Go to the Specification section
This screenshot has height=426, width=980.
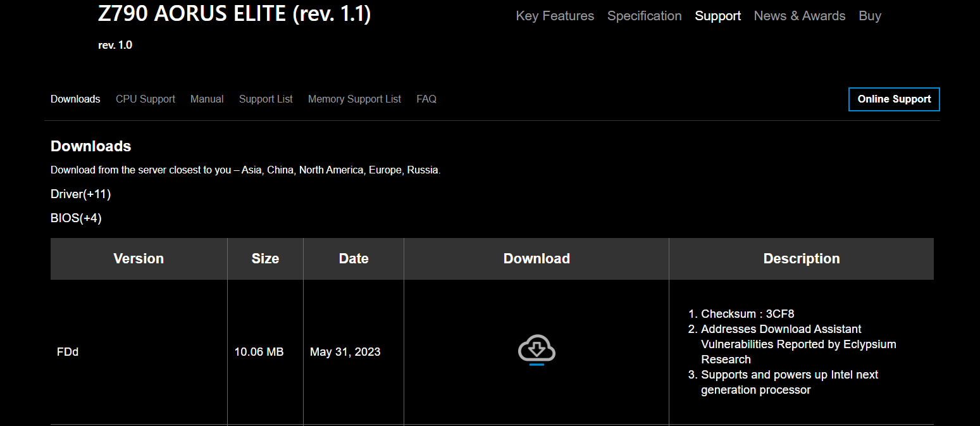pyautogui.click(x=644, y=16)
